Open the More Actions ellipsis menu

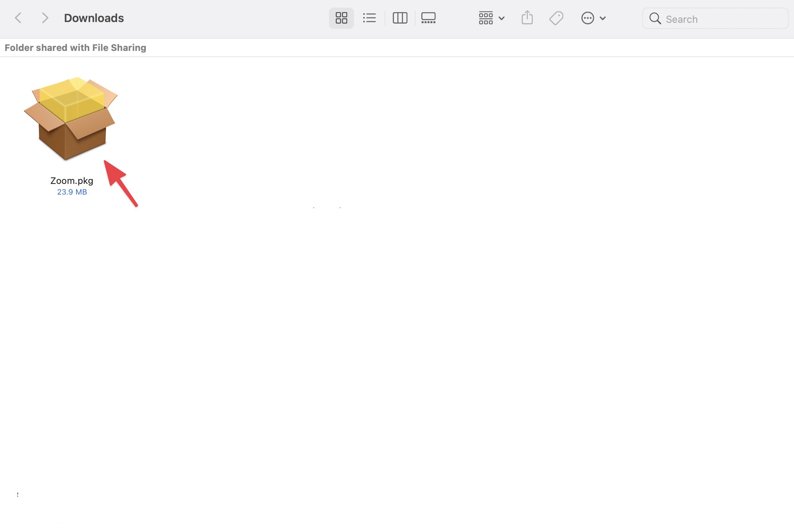588,18
